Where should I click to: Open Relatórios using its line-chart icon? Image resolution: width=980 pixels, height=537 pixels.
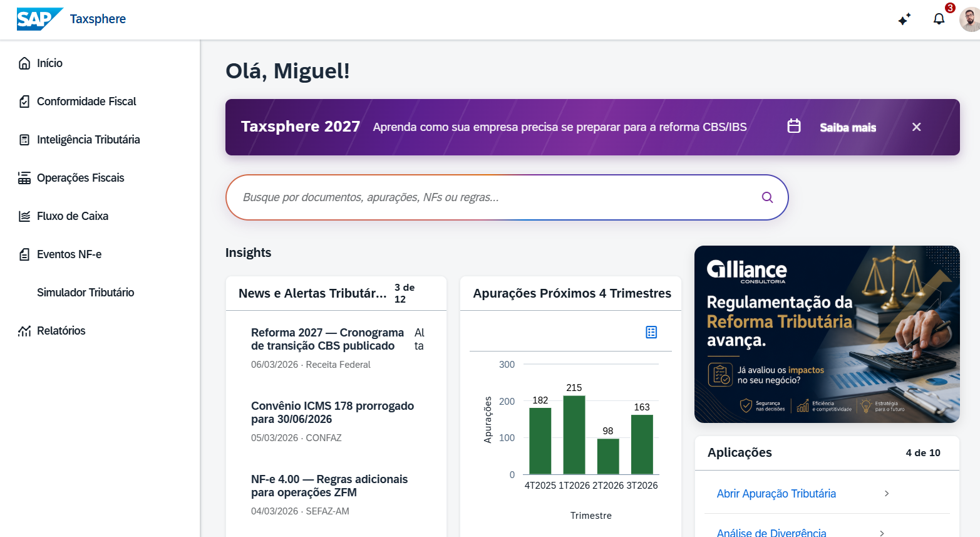coord(24,331)
